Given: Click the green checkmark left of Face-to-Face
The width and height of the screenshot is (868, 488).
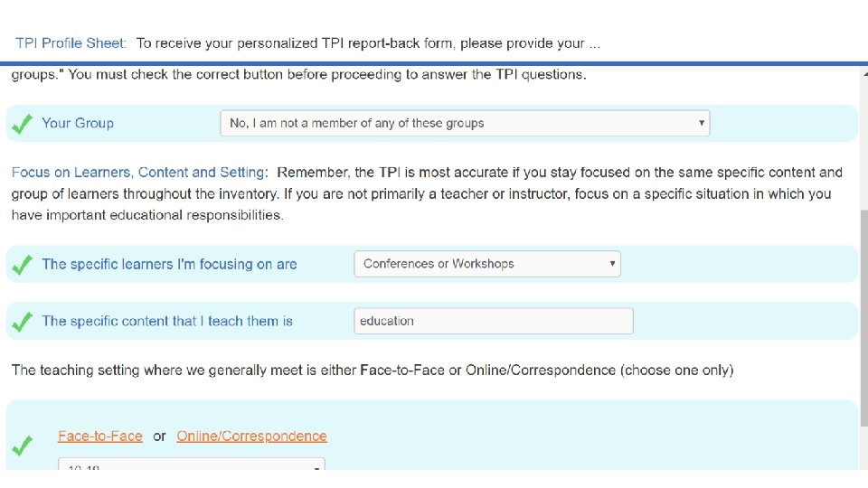Looking at the screenshot, I should (x=23, y=446).
